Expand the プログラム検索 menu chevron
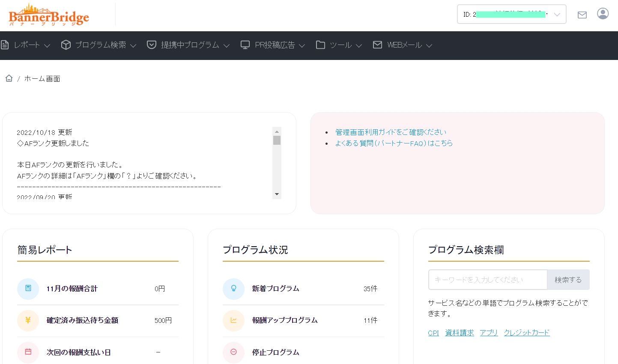This screenshot has width=618, height=364. 133,45
